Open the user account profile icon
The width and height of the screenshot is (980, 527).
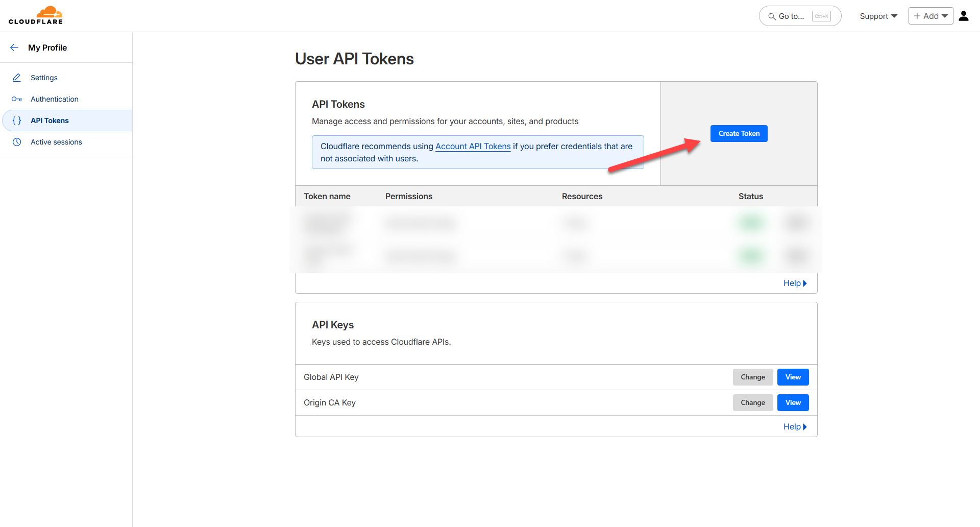pos(964,16)
